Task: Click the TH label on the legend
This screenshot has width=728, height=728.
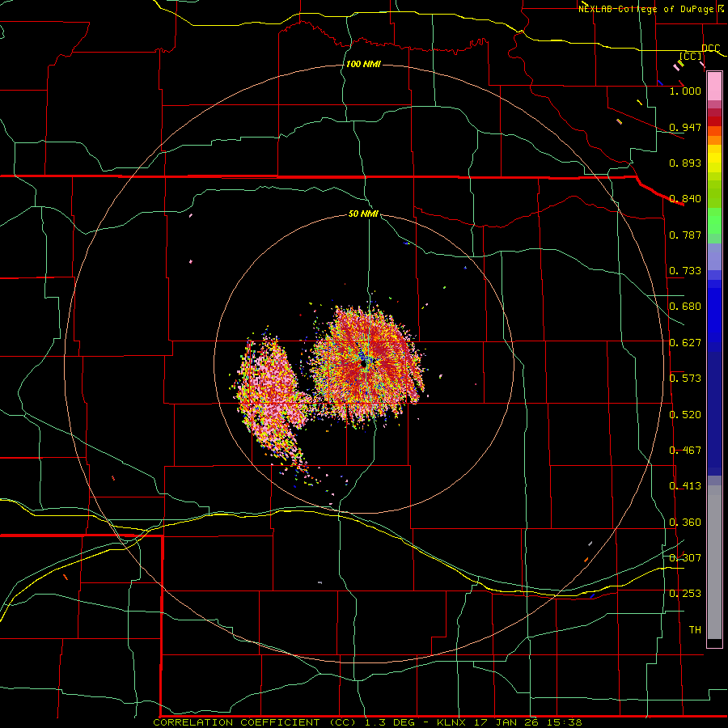Action: (695, 630)
